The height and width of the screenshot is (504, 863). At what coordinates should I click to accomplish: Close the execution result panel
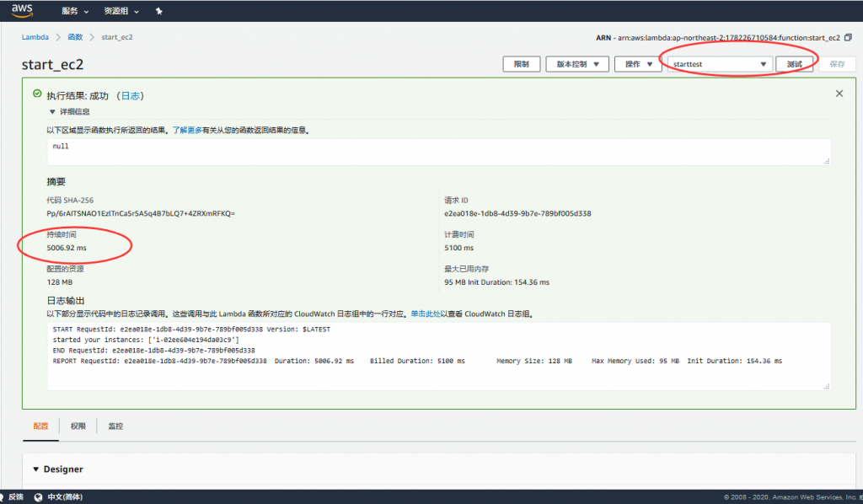(839, 94)
